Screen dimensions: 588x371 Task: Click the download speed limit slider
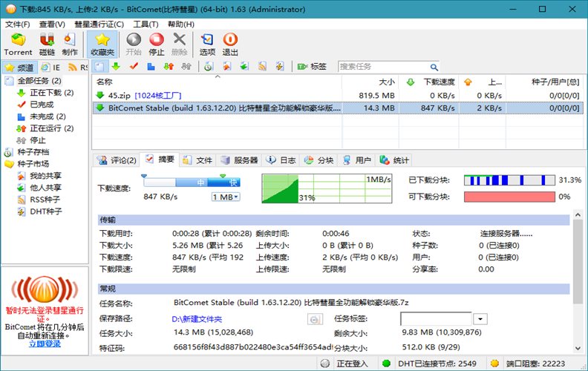click(192, 182)
